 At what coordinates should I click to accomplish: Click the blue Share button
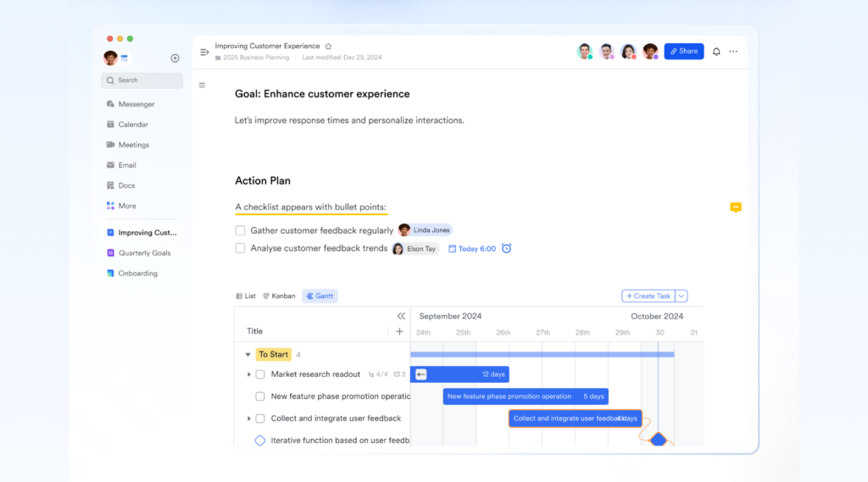tap(683, 52)
